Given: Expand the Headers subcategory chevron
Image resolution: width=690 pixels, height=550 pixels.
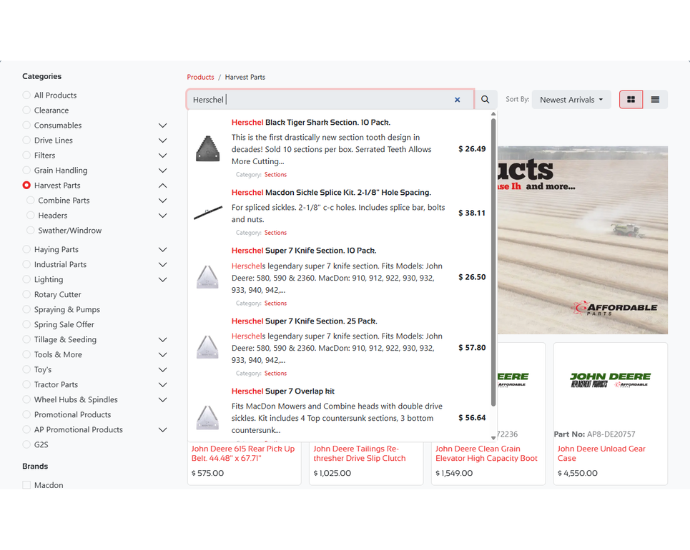Looking at the screenshot, I should (x=163, y=216).
